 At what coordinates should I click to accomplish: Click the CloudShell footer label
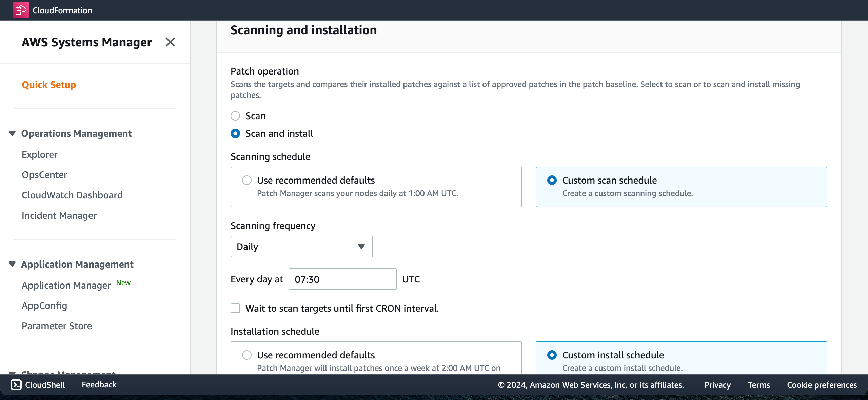(45, 385)
